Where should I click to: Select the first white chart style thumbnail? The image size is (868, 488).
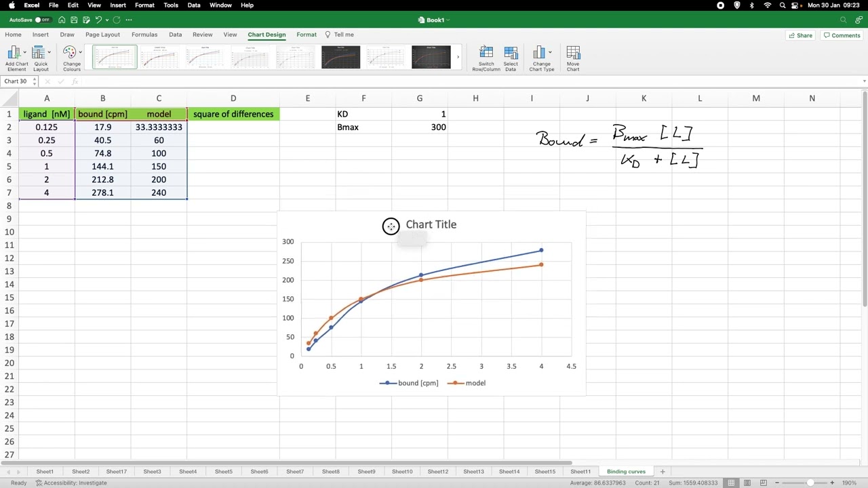(115, 57)
